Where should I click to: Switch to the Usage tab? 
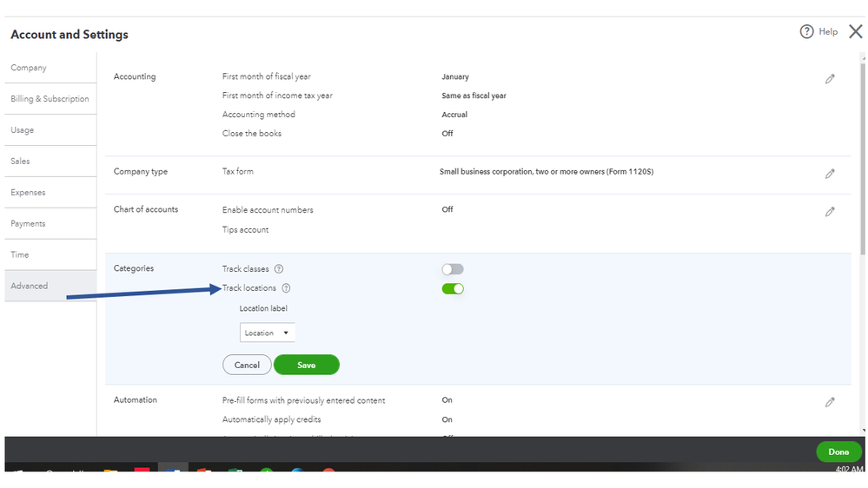click(x=50, y=130)
